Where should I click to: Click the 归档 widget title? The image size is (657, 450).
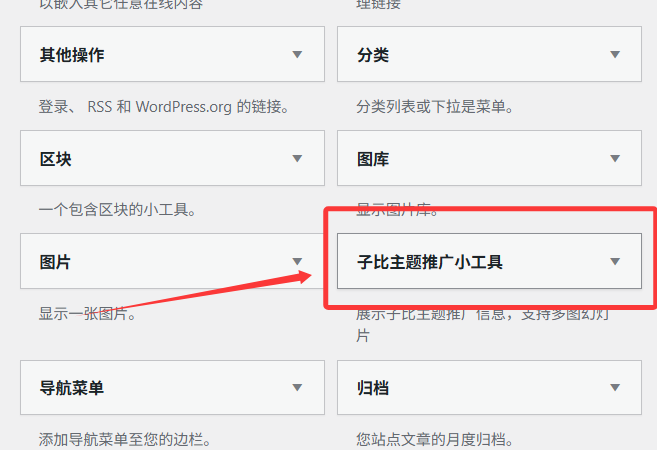[x=373, y=388]
